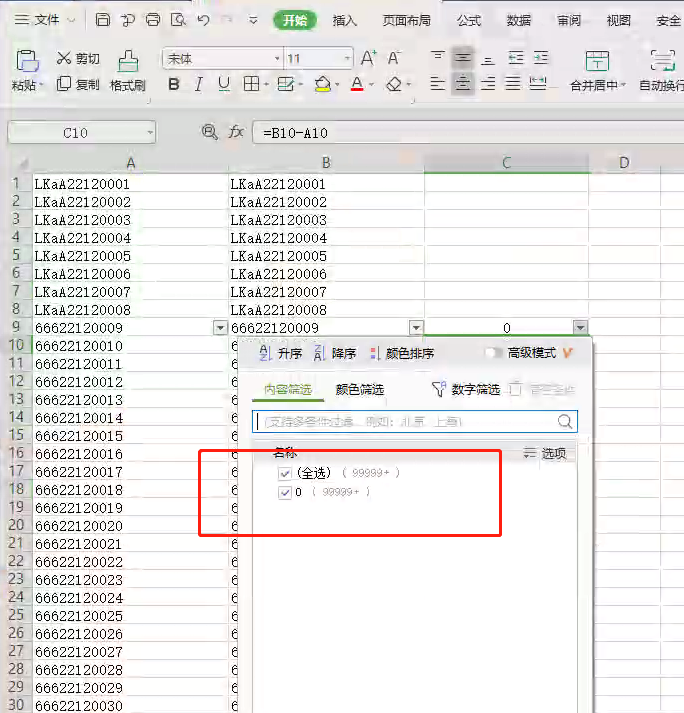The image size is (684, 713).
Task: Align text right icon
Action: click(x=488, y=84)
